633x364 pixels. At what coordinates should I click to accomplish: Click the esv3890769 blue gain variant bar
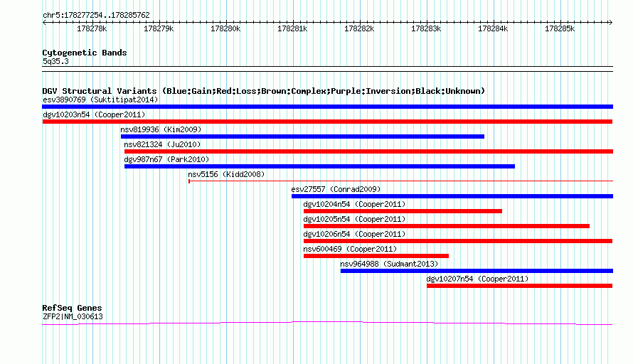coord(327,107)
